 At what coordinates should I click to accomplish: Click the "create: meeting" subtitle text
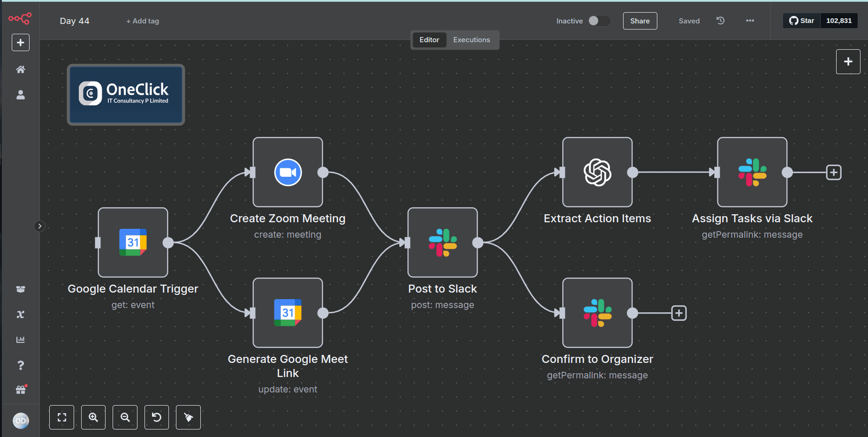click(x=288, y=234)
